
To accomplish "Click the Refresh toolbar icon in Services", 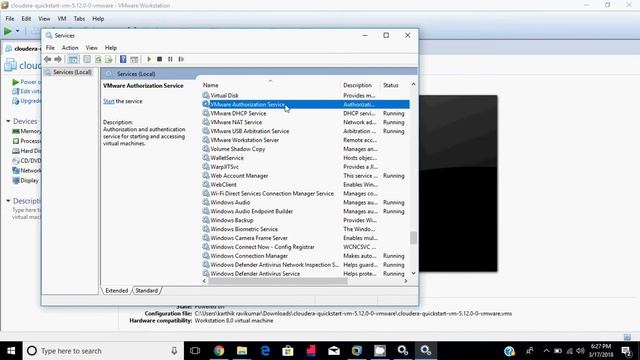I will point(98,59).
